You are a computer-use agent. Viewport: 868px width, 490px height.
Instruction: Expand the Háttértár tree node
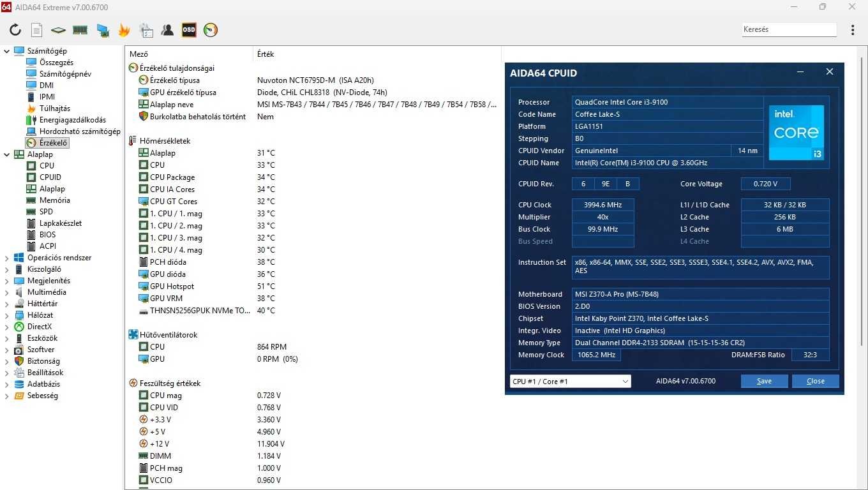pyautogui.click(x=7, y=304)
